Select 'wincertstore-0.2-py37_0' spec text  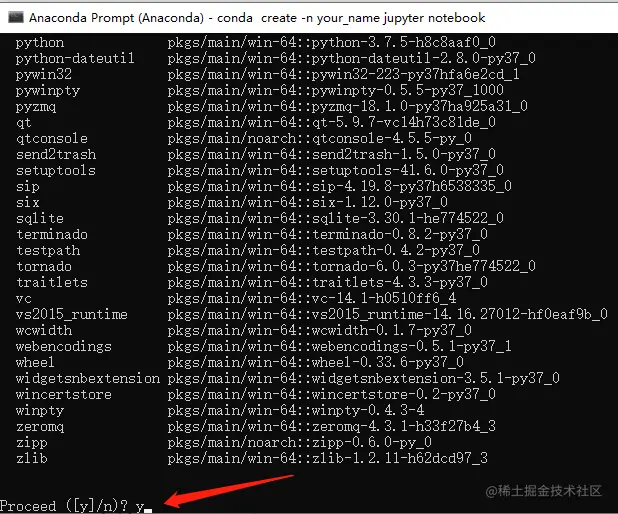(404, 394)
